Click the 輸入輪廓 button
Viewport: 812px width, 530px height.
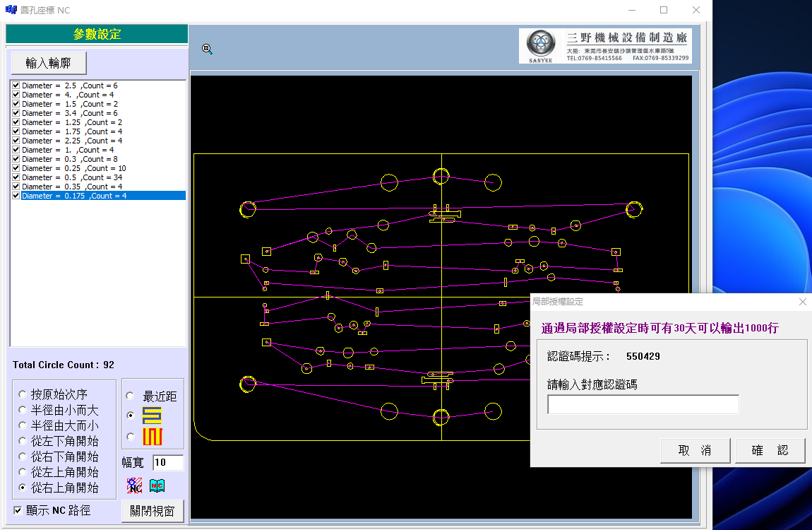tap(49, 63)
